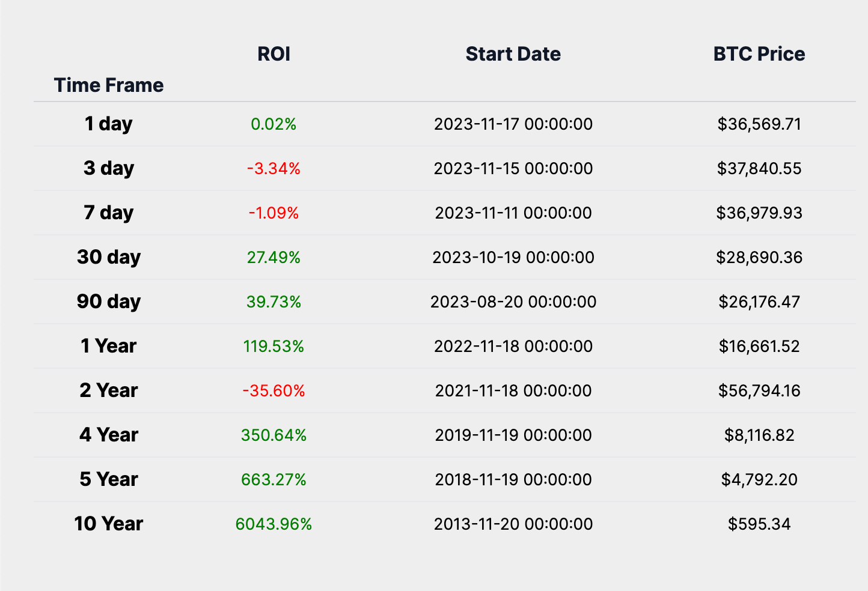Click the 2023-08-20 start date cell
Image resolution: width=868 pixels, height=591 pixels.
[513, 302]
